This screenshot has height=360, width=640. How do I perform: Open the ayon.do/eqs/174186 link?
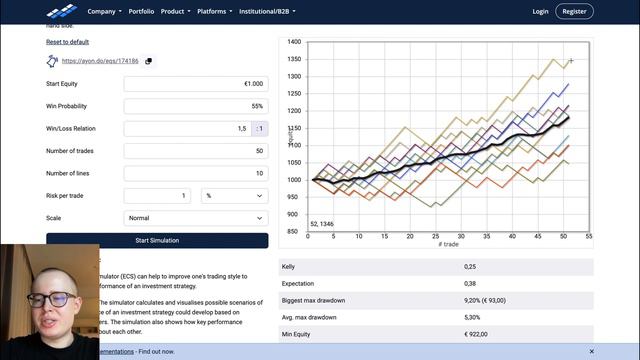100,61
